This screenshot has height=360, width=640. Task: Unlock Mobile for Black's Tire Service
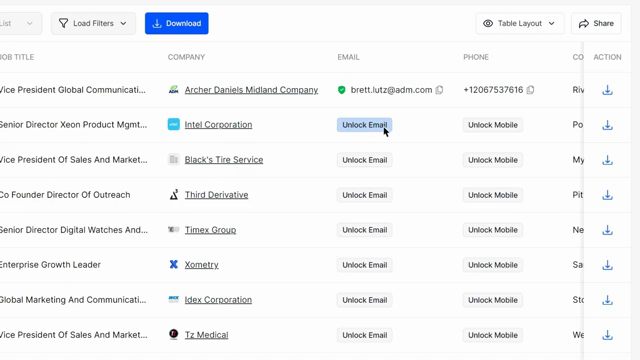pyautogui.click(x=493, y=160)
